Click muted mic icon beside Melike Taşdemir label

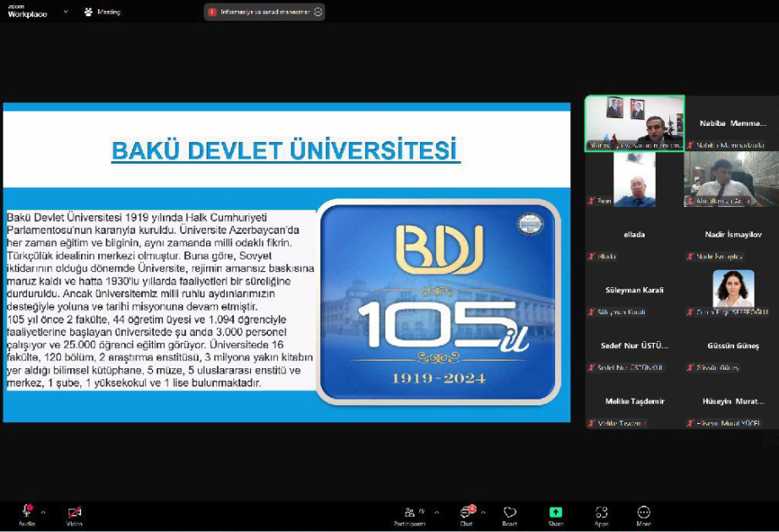591,423
